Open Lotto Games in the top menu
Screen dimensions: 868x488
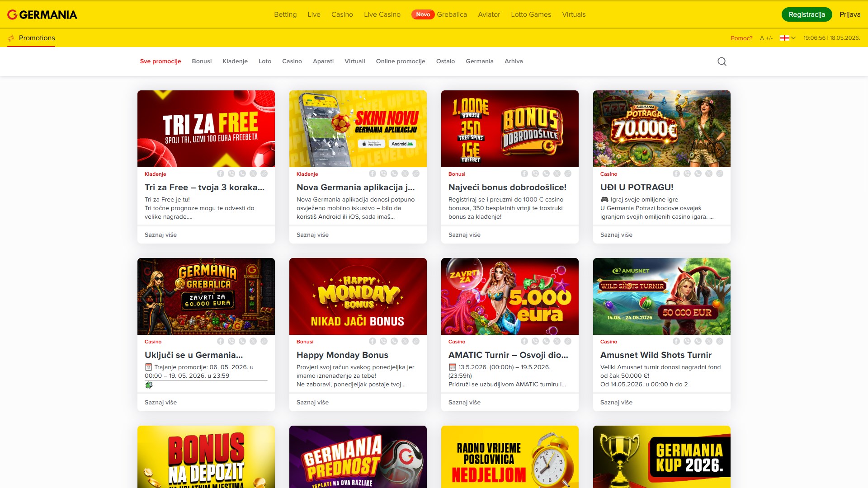point(531,14)
